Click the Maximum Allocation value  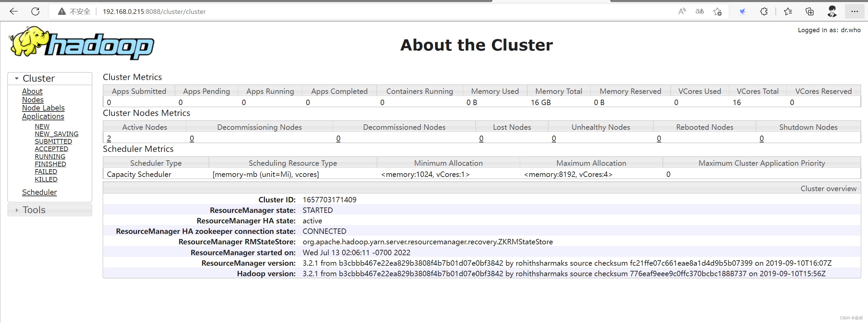[x=568, y=174]
